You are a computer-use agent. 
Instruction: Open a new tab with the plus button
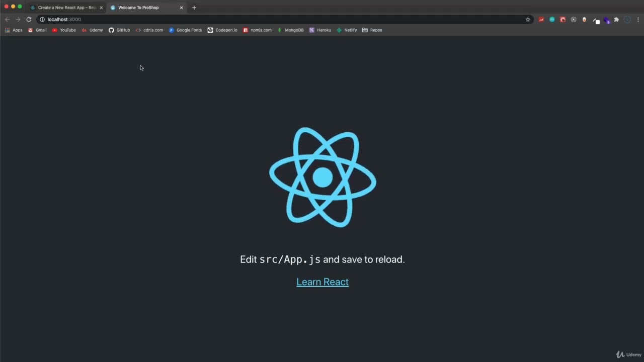tap(194, 8)
